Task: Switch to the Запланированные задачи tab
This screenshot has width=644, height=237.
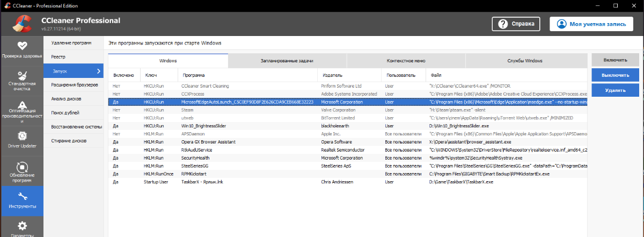Action: point(287,61)
